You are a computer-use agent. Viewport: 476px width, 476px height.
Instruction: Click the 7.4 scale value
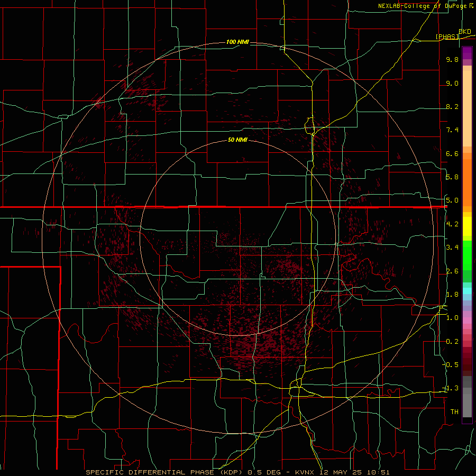pyautogui.click(x=452, y=130)
